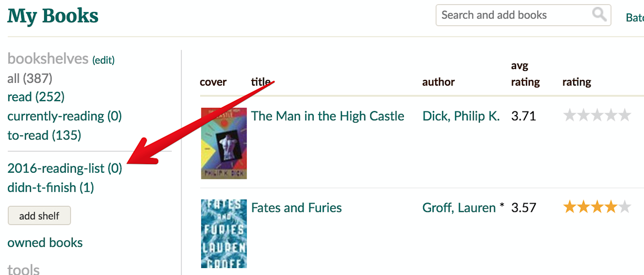Rate The Man in the High Castle five stars

coord(624,115)
